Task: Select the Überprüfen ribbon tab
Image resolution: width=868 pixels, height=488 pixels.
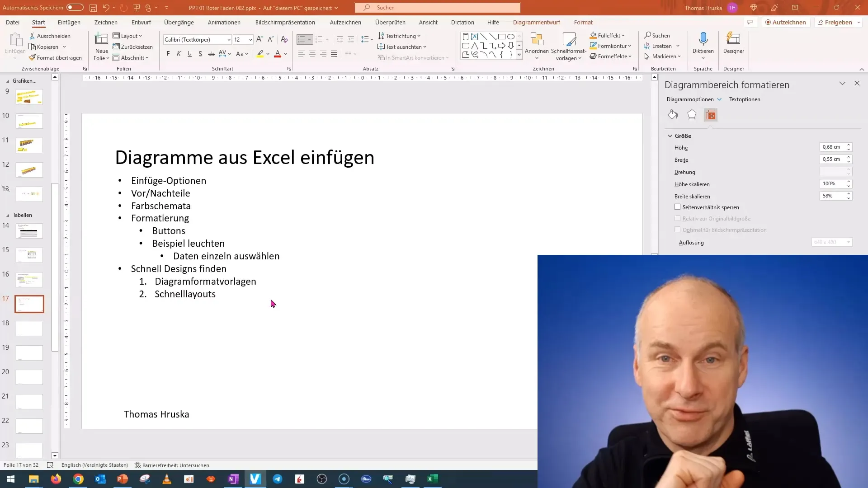Action: (390, 22)
